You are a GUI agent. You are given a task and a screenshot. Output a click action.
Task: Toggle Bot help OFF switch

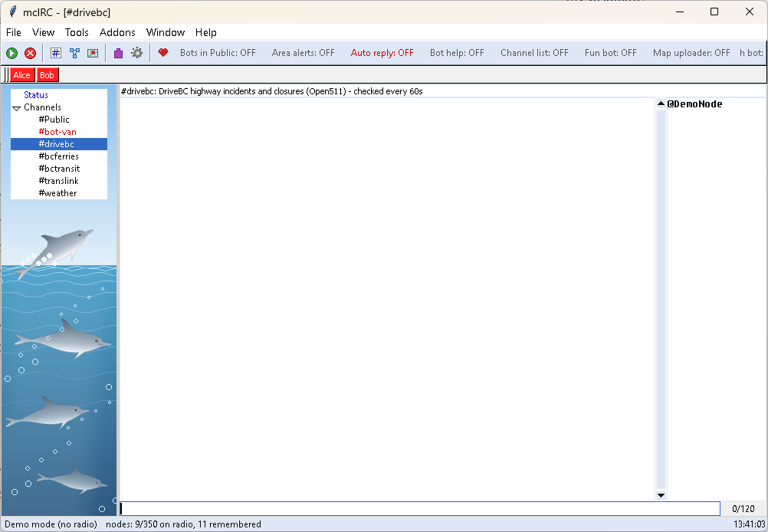click(457, 53)
